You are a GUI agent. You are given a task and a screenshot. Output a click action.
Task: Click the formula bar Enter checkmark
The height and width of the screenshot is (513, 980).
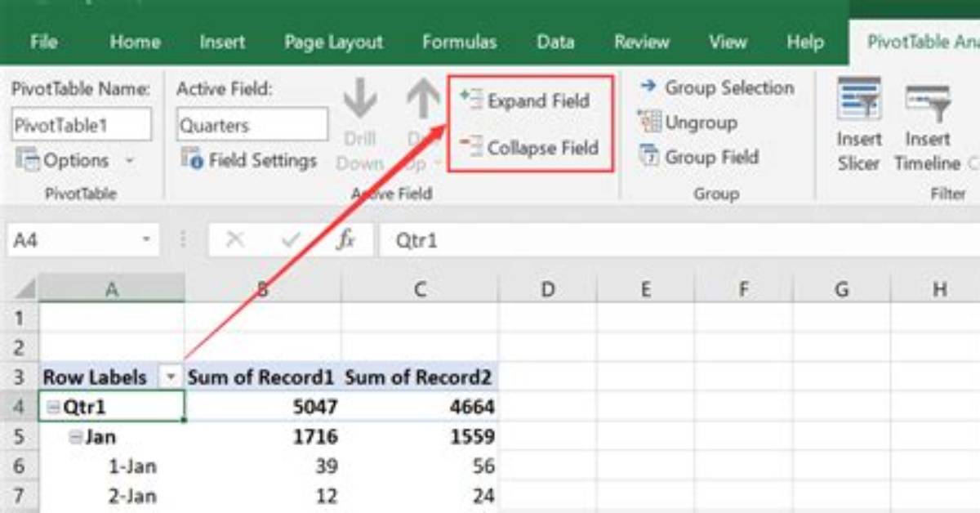[x=291, y=240]
